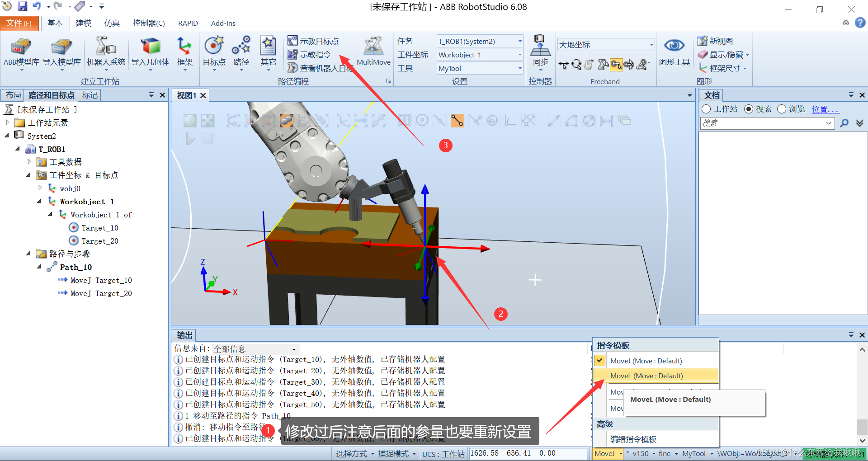Click the view-all icon in viewport
Image resolution: width=868 pixels, height=461 pixels.
(x=190, y=120)
